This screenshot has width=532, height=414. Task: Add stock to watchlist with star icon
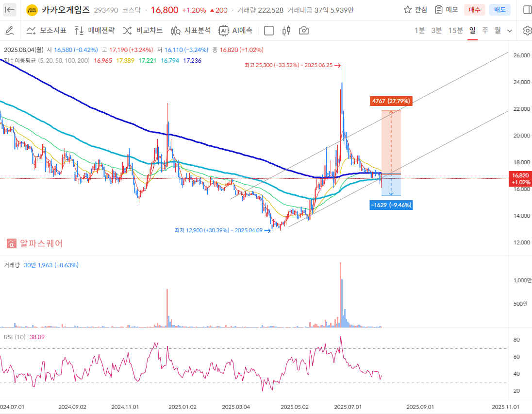click(407, 10)
